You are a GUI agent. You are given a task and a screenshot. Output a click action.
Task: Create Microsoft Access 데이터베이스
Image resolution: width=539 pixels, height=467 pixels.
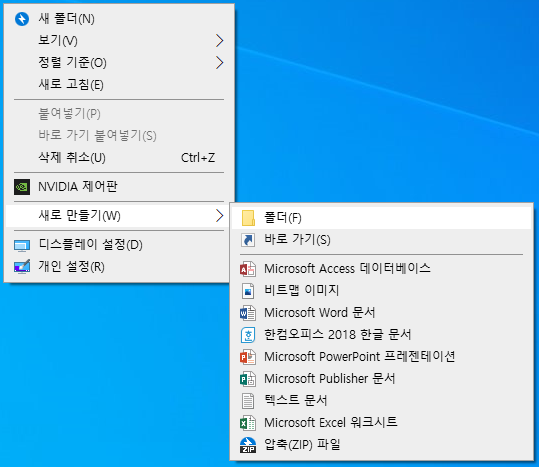click(x=382, y=269)
